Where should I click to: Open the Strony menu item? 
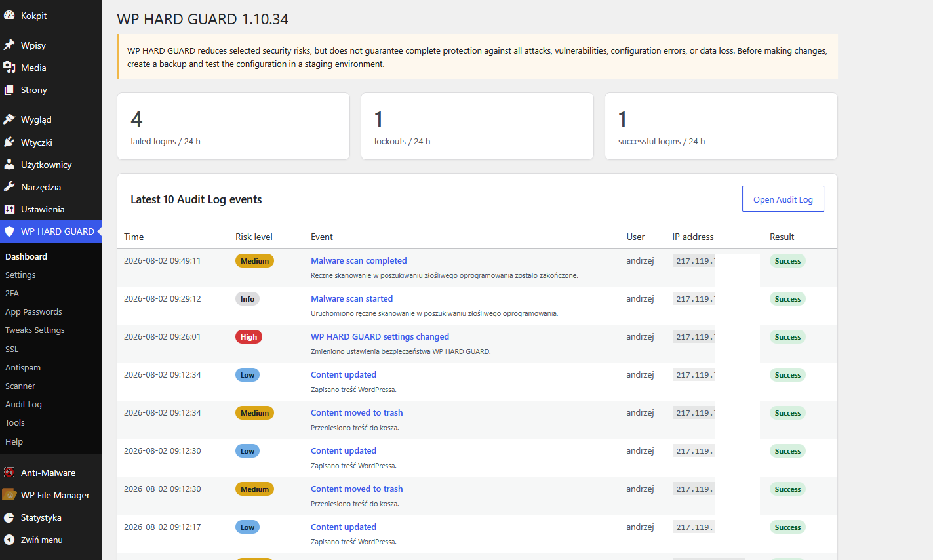click(51, 90)
